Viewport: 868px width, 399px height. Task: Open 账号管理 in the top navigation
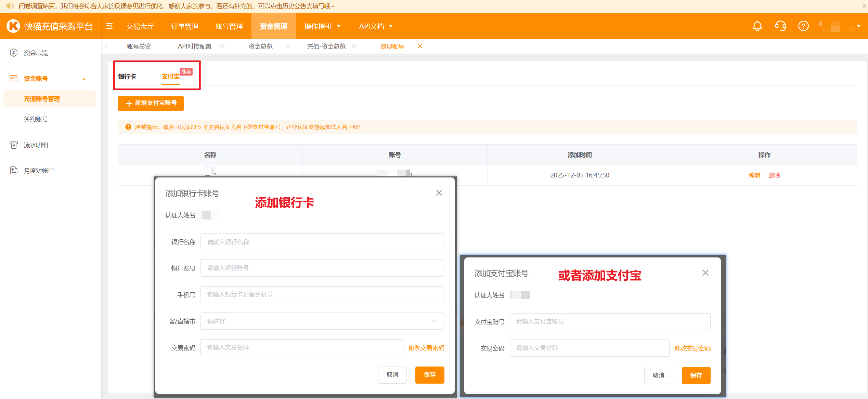pyautogui.click(x=229, y=26)
